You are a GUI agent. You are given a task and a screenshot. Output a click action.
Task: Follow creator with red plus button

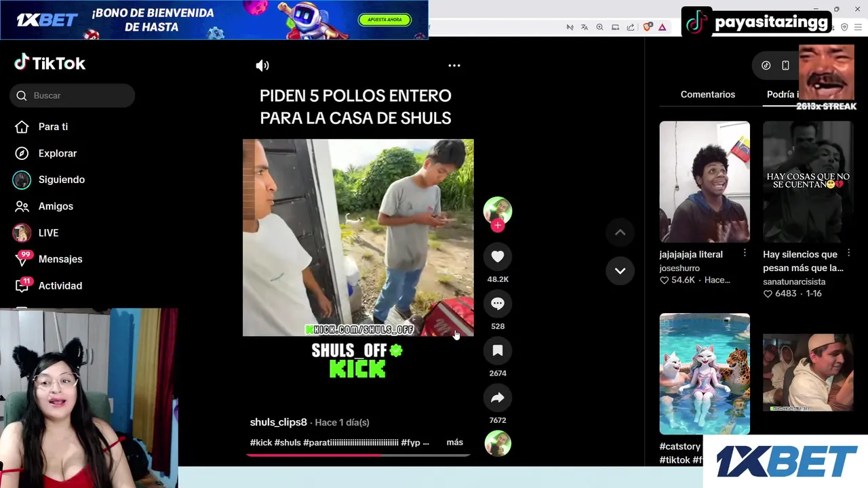click(x=498, y=226)
